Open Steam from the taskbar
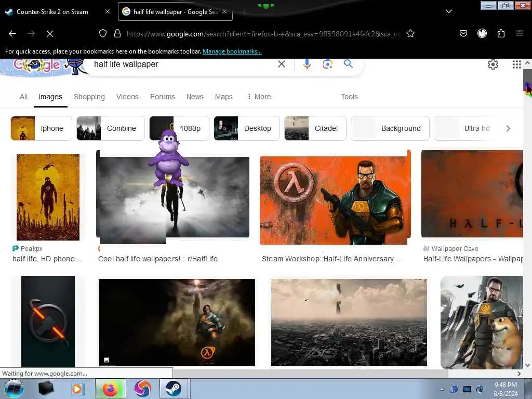The height and width of the screenshot is (399, 532). 174,389
